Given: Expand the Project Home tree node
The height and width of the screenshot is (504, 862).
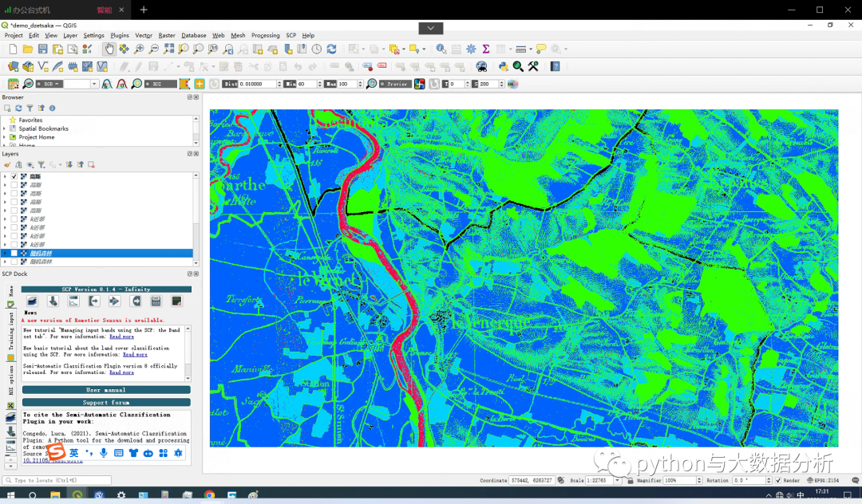Looking at the screenshot, I should click(5, 137).
